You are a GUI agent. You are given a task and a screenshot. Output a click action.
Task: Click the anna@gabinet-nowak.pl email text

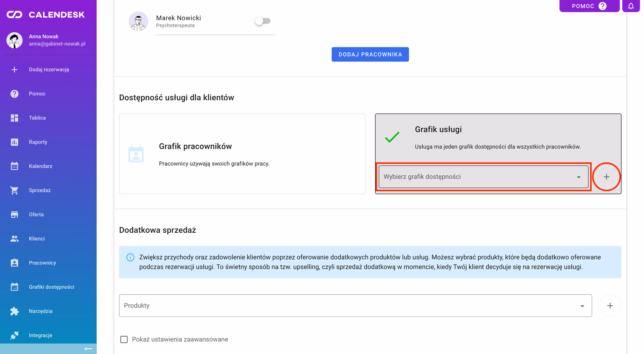tap(57, 44)
